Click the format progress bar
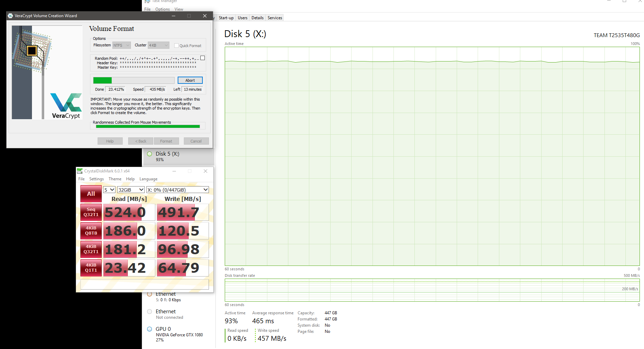Screen dimensions: 644x349 point(134,80)
